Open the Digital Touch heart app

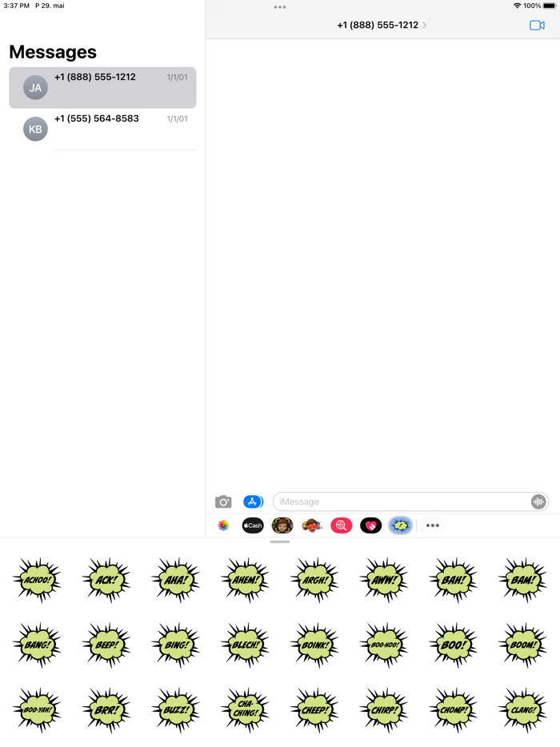(x=370, y=525)
